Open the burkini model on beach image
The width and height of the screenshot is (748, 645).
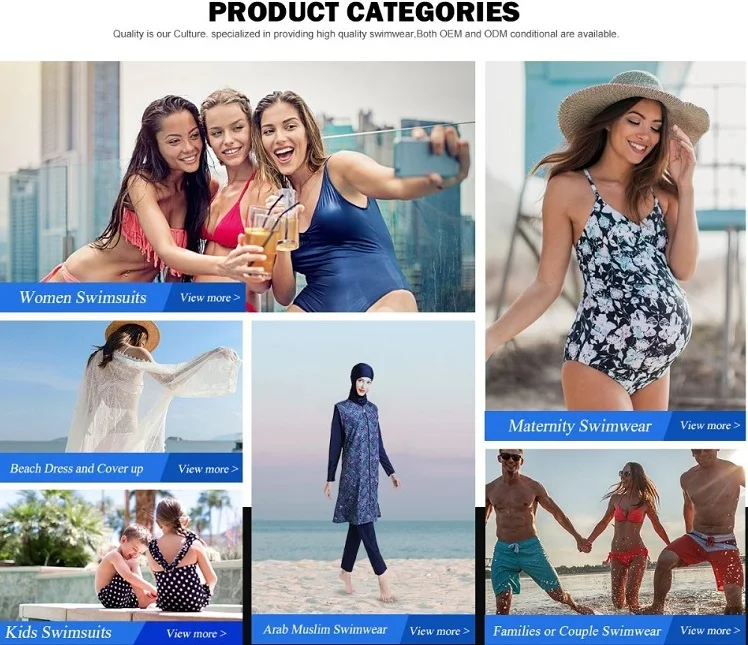364,467
